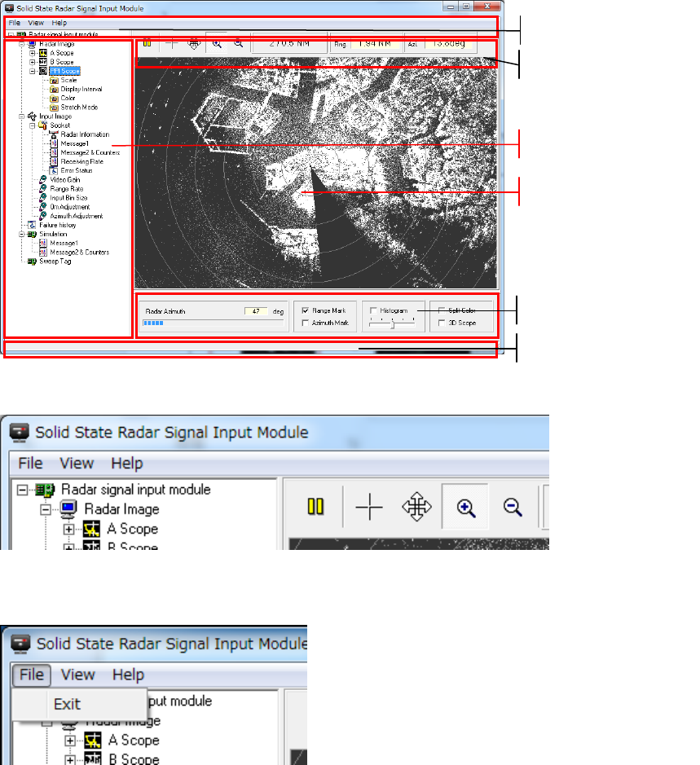Collapse the PPI Scope node in the tree

pos(33,71)
